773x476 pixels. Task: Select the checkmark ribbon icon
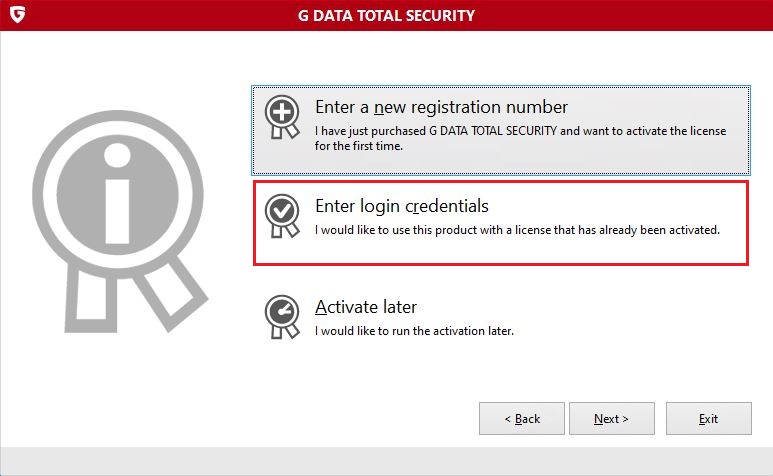click(x=282, y=216)
